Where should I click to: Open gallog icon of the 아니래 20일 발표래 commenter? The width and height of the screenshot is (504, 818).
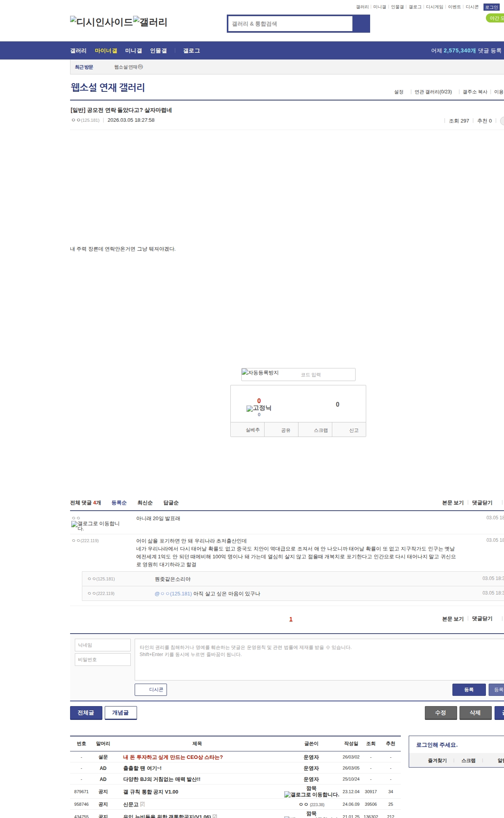[x=95, y=526]
